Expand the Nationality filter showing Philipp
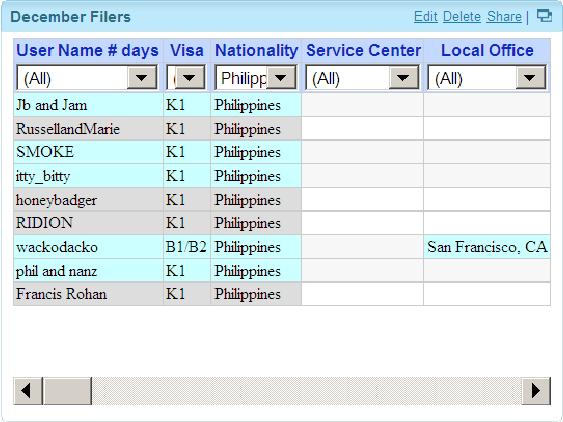 (x=256, y=77)
